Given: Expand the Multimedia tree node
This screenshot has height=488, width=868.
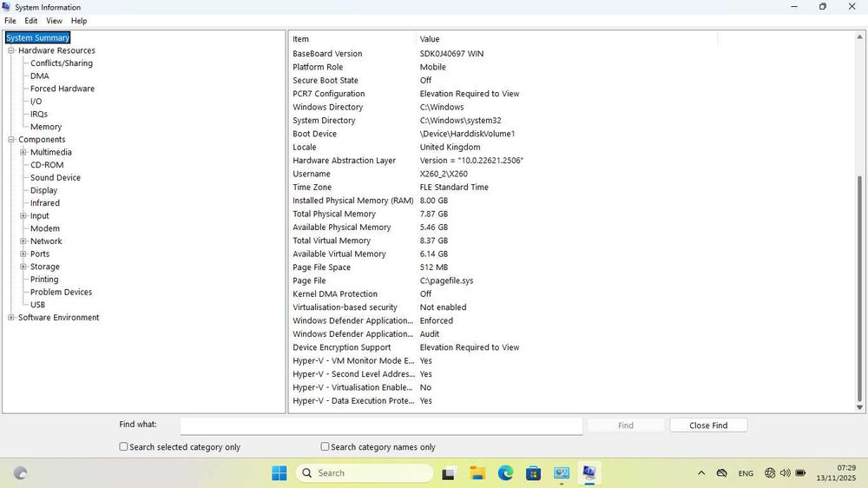Looking at the screenshot, I should click(23, 152).
